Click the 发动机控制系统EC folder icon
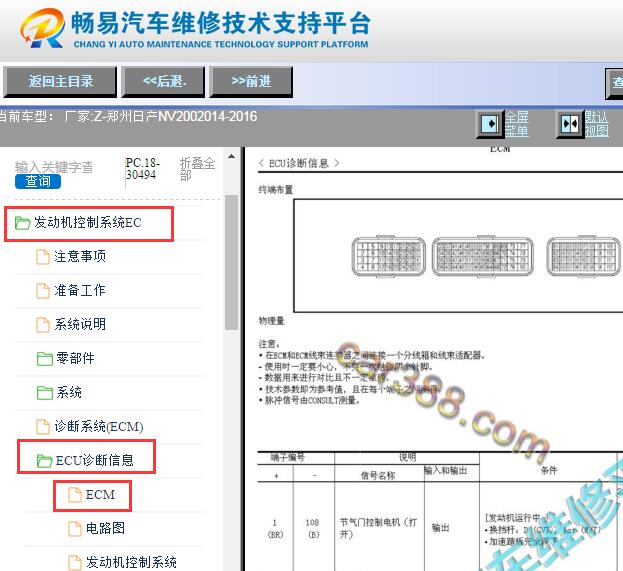Image resolution: width=623 pixels, height=571 pixels. click(x=22, y=223)
